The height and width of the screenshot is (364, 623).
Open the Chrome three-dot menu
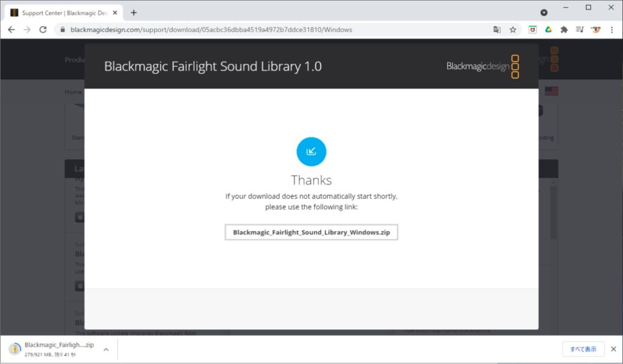611,29
